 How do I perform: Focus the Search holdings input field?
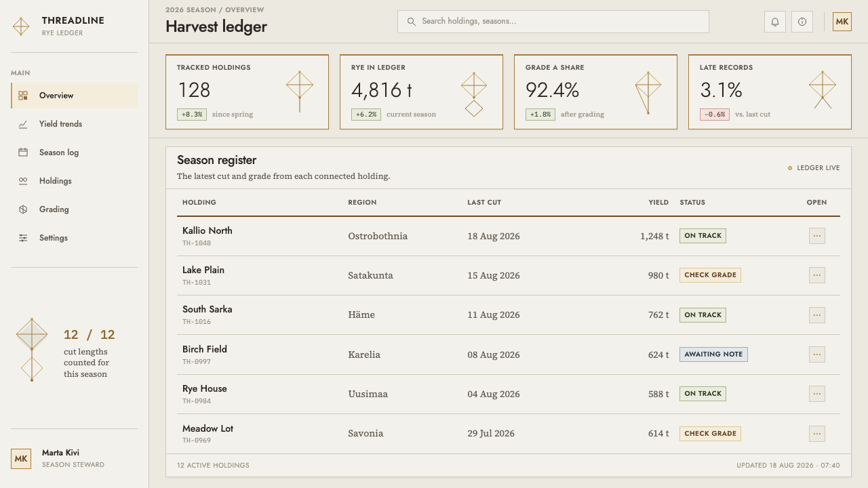(x=553, y=22)
